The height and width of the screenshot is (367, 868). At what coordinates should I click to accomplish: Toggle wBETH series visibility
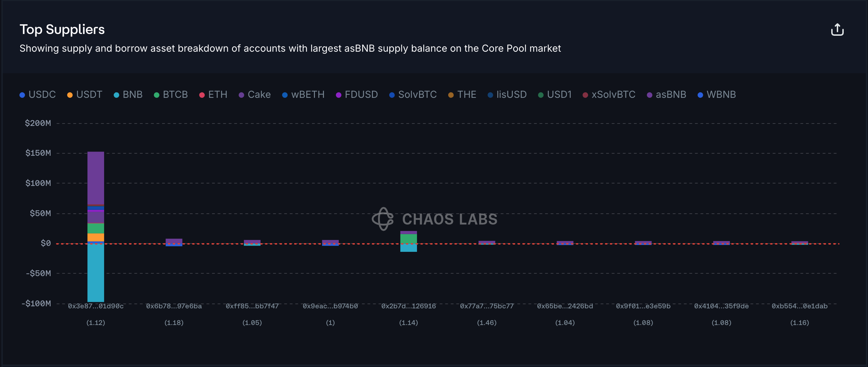303,95
